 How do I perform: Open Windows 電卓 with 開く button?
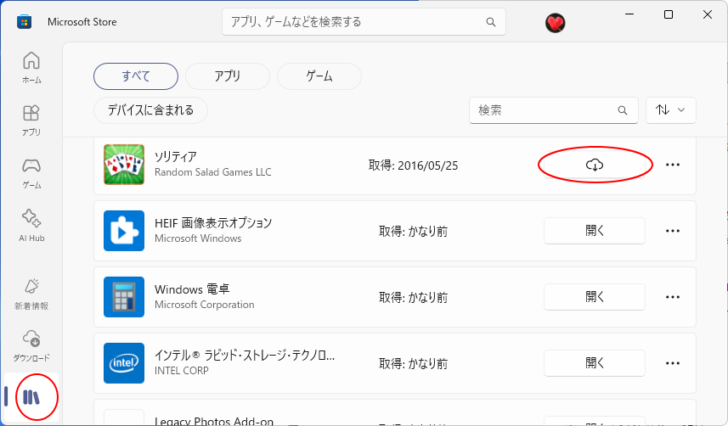(x=595, y=297)
